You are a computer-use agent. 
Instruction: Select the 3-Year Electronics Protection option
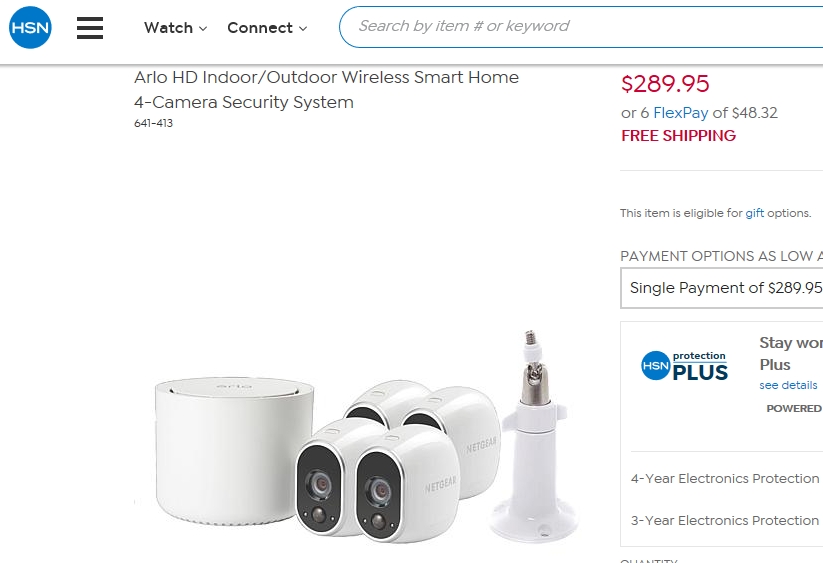tap(724, 520)
